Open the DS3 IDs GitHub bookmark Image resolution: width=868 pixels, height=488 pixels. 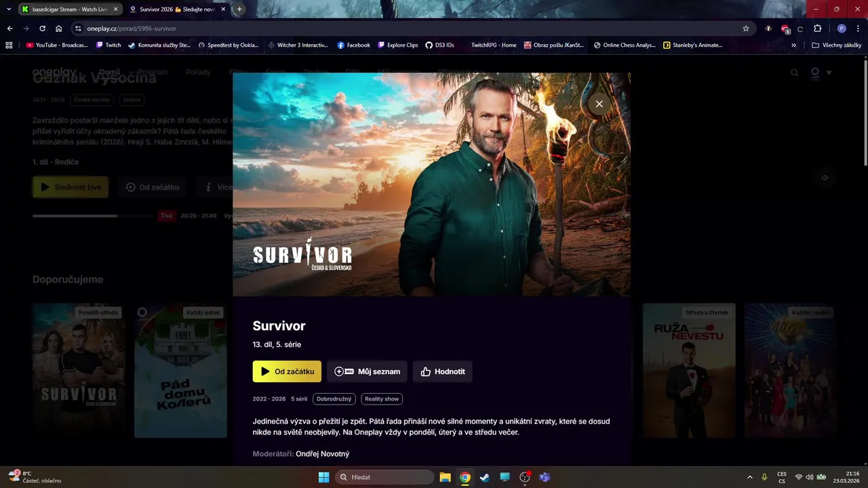coord(439,45)
